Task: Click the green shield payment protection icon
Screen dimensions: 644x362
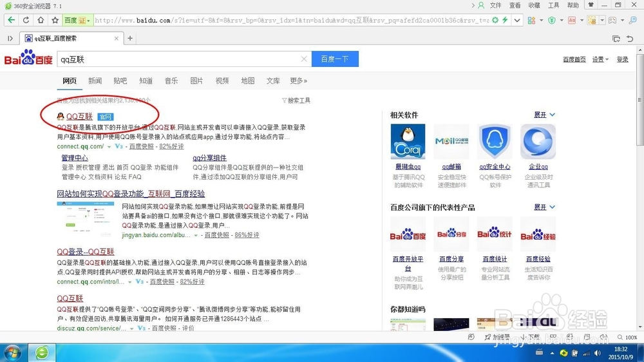Action: click(x=552, y=20)
